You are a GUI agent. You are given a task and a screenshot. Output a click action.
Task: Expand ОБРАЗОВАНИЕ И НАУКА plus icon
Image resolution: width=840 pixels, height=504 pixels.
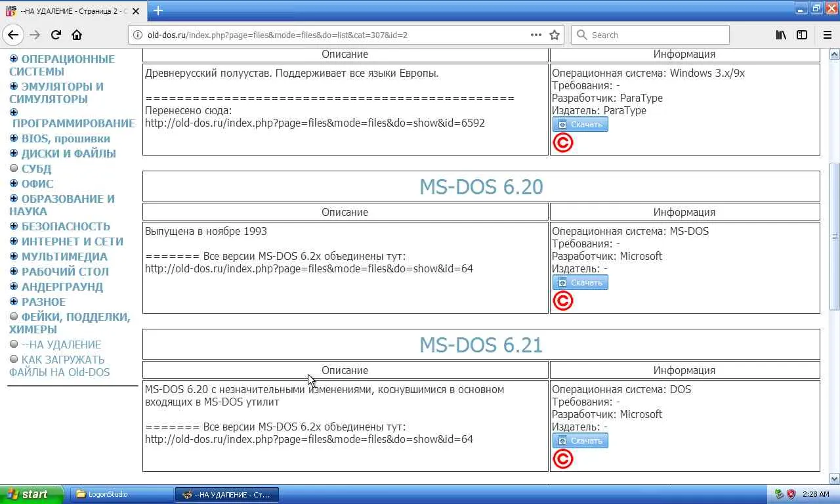coord(14,199)
